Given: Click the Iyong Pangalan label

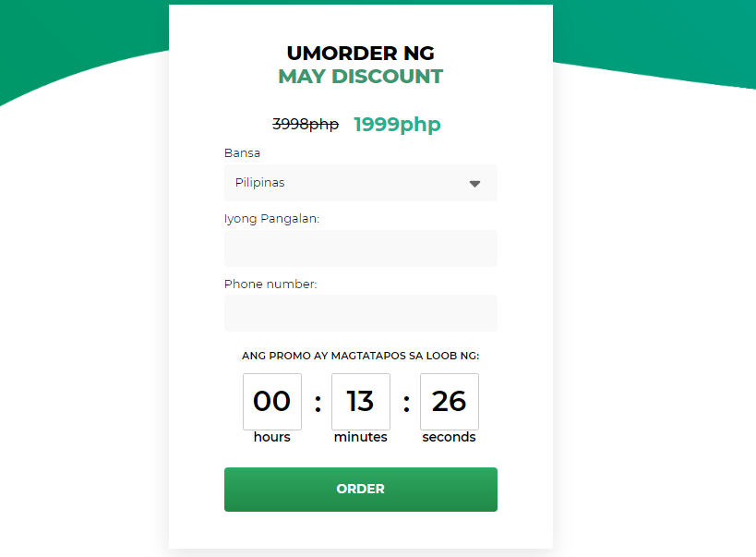Looking at the screenshot, I should tap(271, 219).
